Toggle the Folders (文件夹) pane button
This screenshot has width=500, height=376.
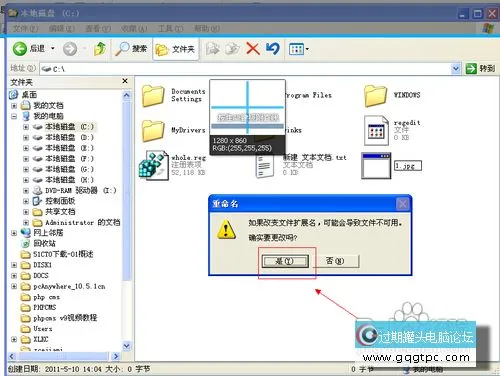(175, 49)
